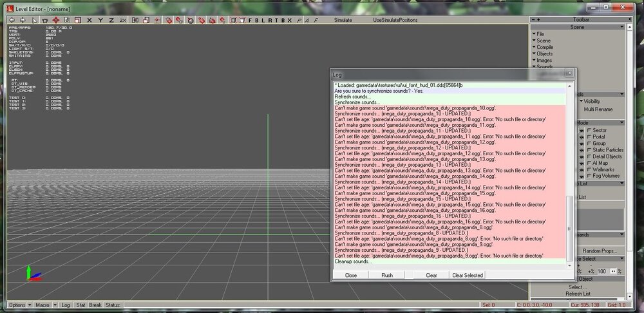644x313 pixels.
Task: Expand the Compile menu in Scene panel
Action: tap(544, 47)
